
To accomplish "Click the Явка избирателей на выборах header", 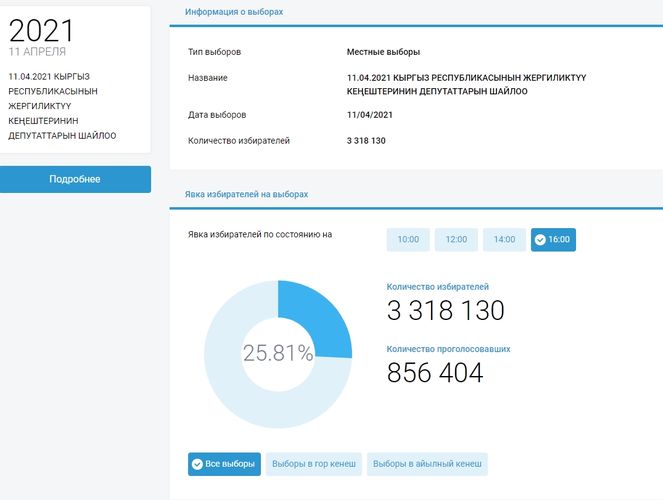I will [246, 193].
